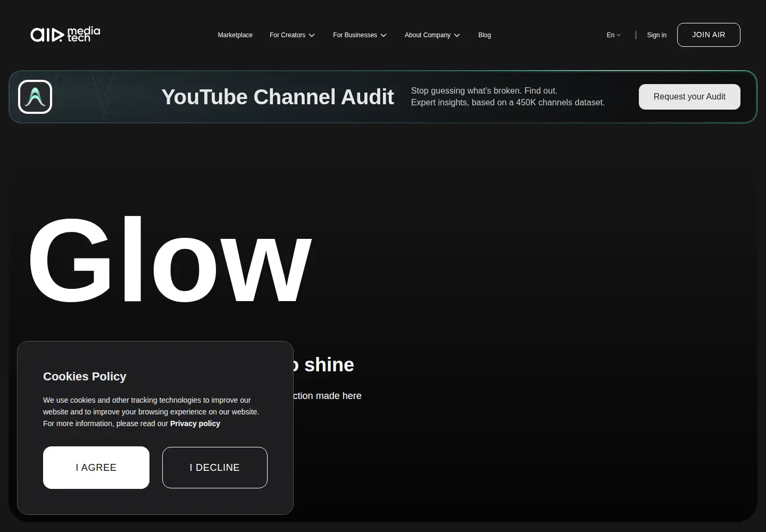Accept cookies with I AGREE

(96, 468)
